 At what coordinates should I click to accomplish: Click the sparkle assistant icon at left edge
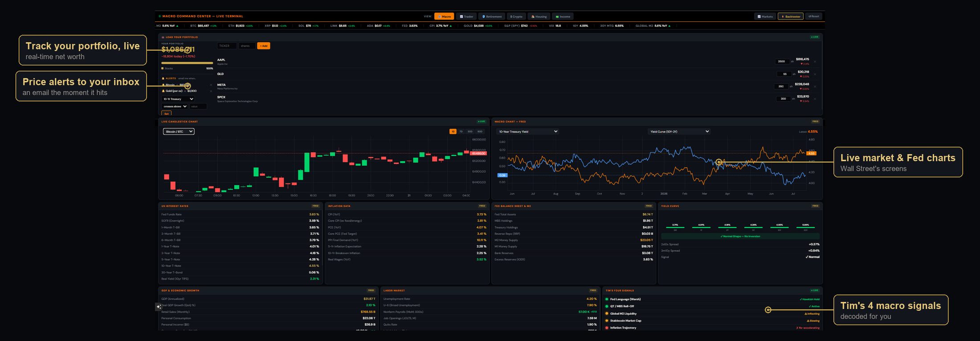point(159,307)
